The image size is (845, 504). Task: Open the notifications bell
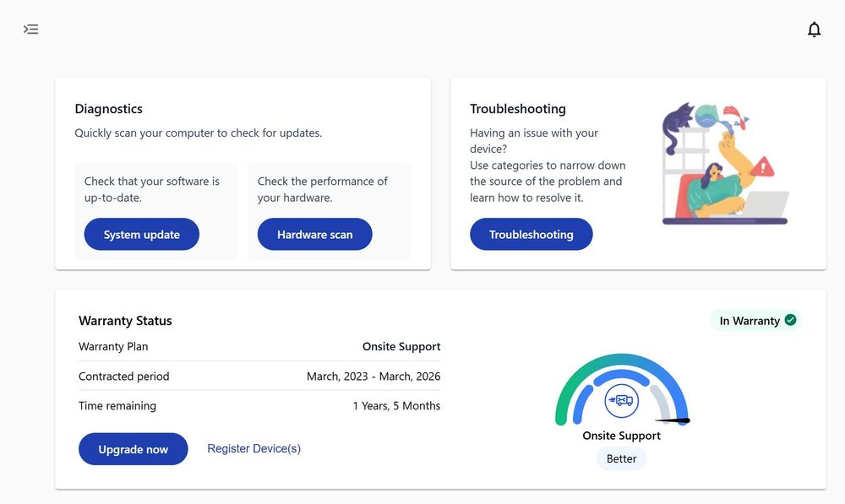(814, 30)
